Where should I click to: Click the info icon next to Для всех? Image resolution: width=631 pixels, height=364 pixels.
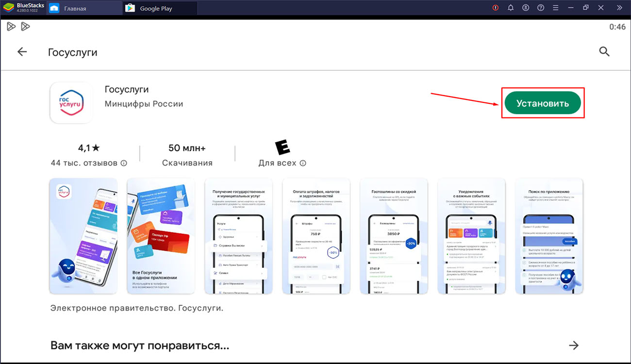click(x=303, y=163)
